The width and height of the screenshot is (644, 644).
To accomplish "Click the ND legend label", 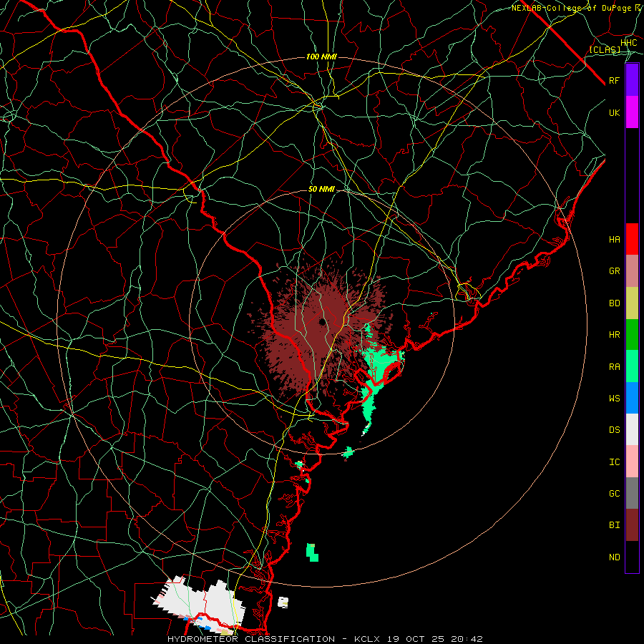I will pyautogui.click(x=614, y=557).
